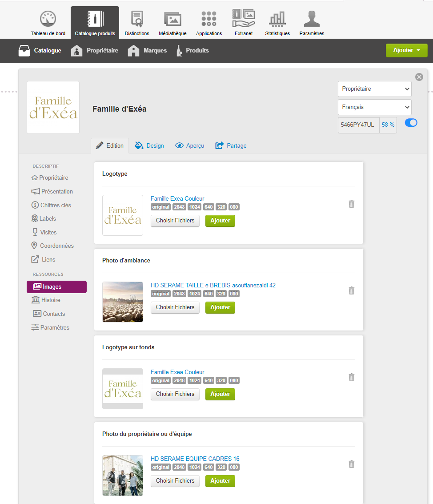The width and height of the screenshot is (433, 504).
Task: Select 640 size tag under HD SERAME EQUIPE
Action: click(x=208, y=468)
